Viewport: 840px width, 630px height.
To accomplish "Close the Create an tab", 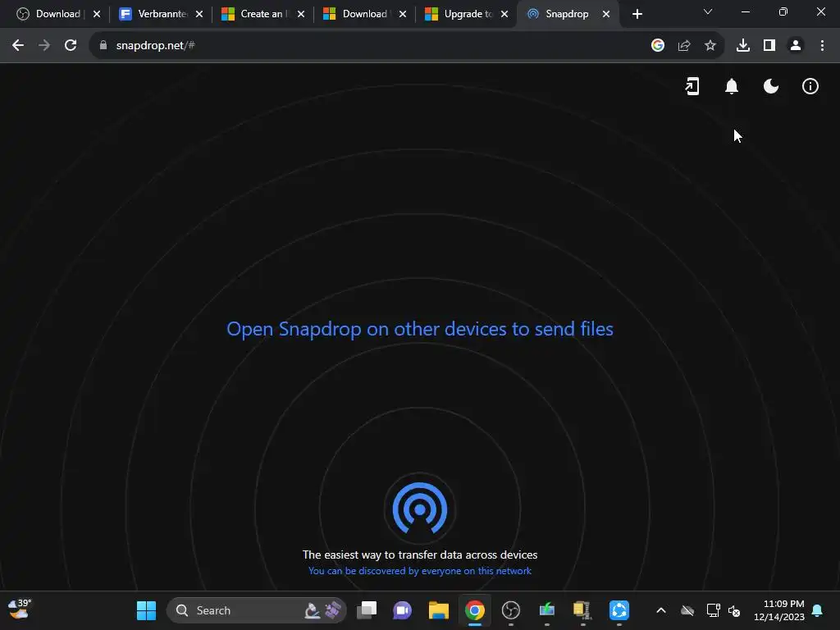I will [301, 14].
